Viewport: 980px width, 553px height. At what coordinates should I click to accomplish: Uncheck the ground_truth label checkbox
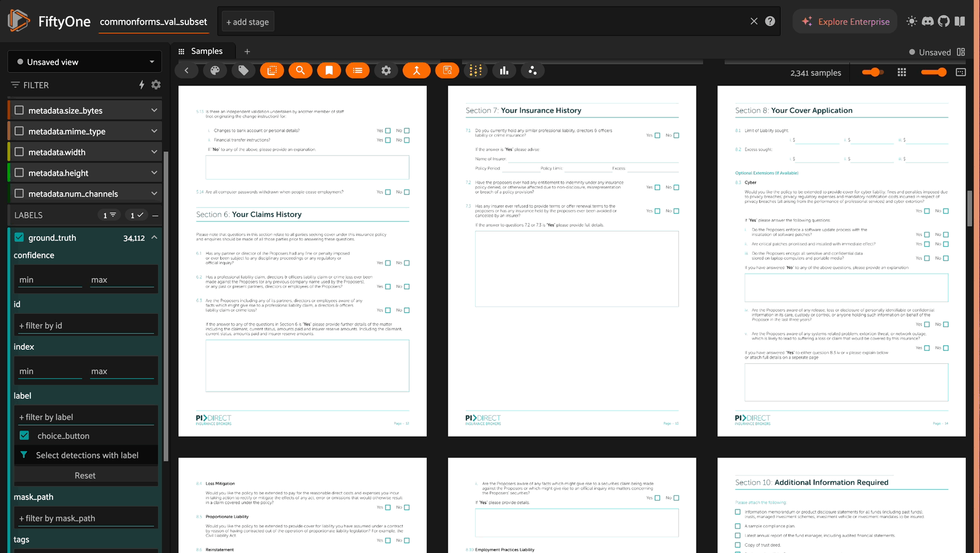(19, 238)
